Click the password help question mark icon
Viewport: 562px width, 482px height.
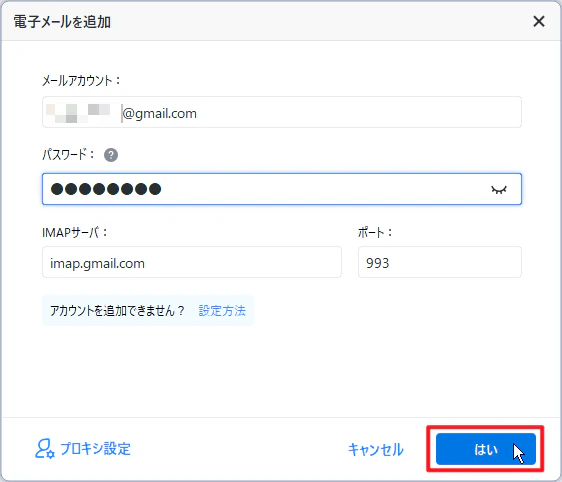[x=111, y=155]
